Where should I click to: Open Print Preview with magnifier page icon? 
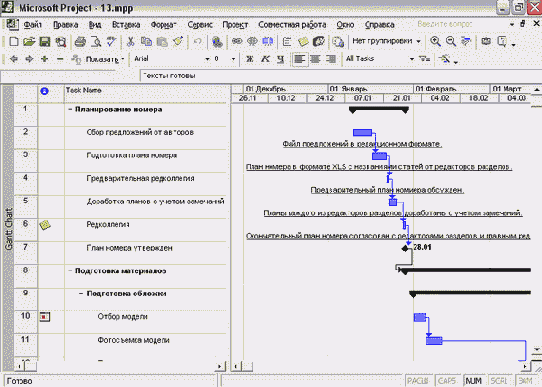(96, 42)
